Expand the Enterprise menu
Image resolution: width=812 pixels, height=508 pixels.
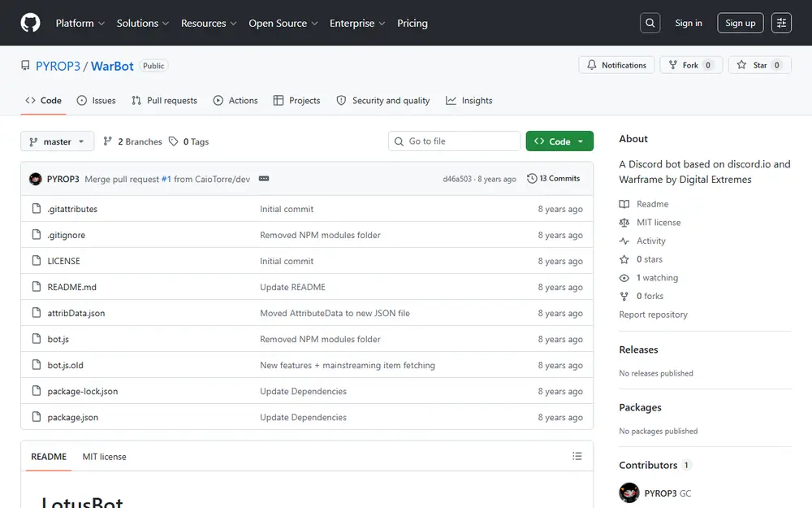(357, 24)
